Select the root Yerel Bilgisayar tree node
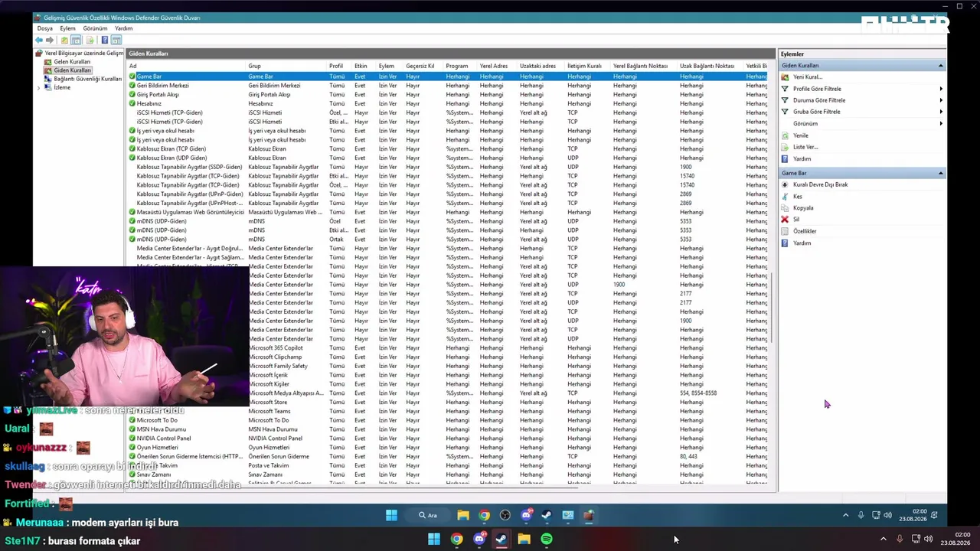This screenshot has width=980, height=551. coord(83,54)
